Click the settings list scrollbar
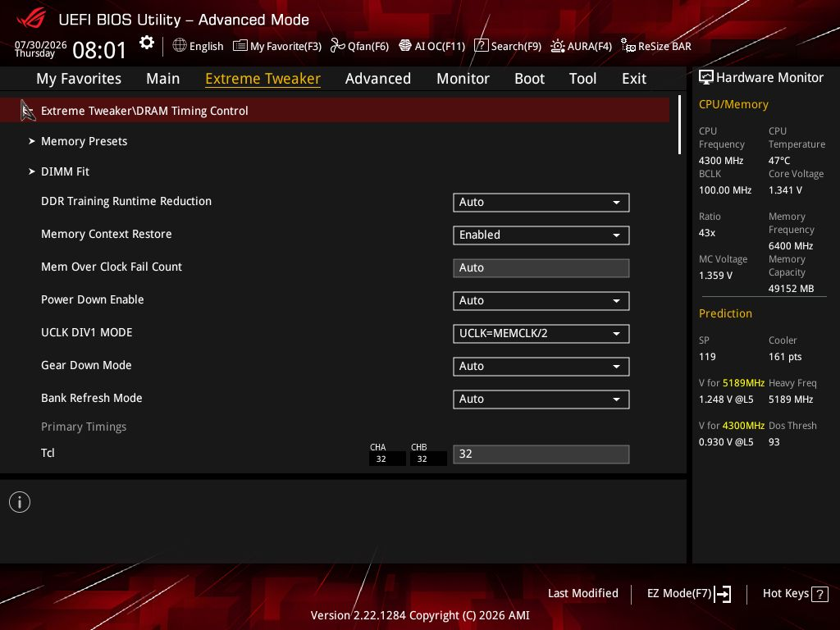This screenshot has width=840, height=630. [x=679, y=126]
